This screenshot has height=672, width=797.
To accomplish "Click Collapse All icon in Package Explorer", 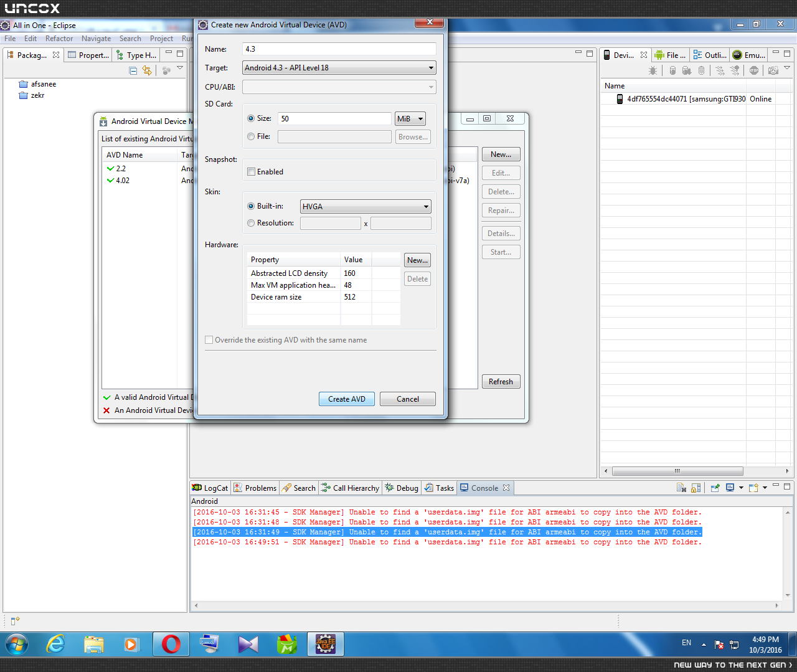I will click(133, 70).
